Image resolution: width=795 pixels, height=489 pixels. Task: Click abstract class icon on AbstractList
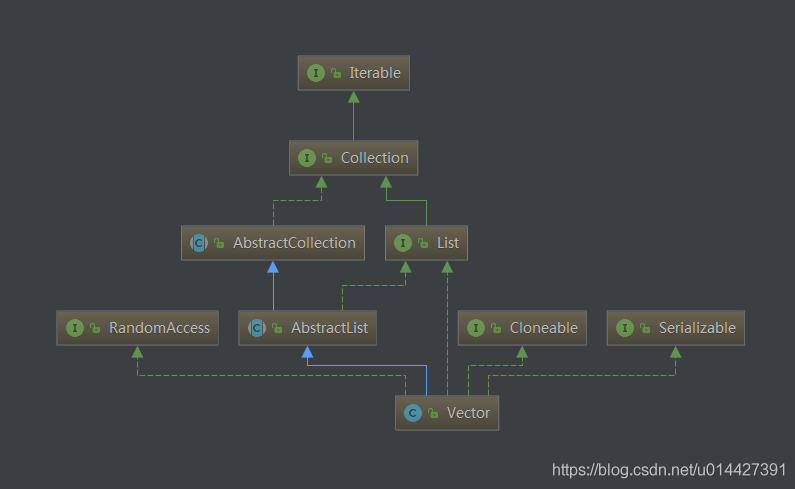(257, 328)
